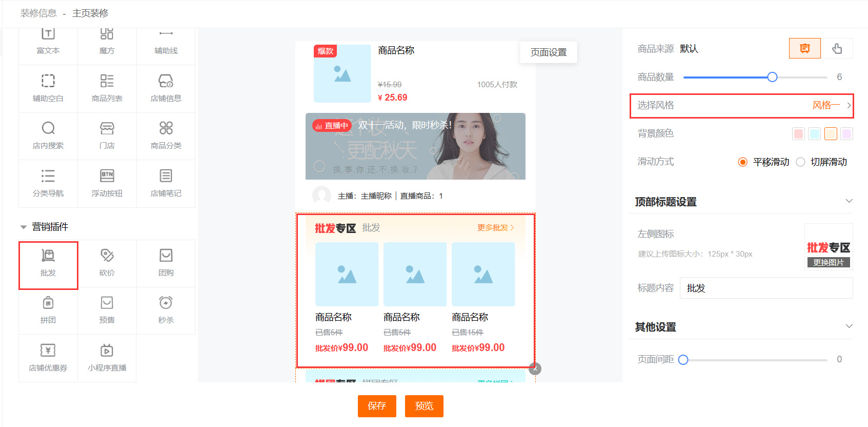Screen dimensions: 868x427
Task: Collapse the 顶部标题设置 section
Action: [849, 201]
